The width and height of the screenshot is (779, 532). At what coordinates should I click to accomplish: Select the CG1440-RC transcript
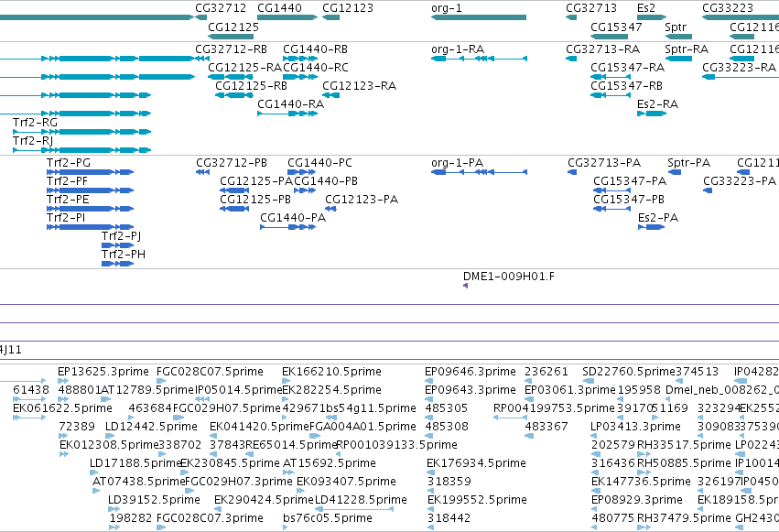(x=300, y=77)
